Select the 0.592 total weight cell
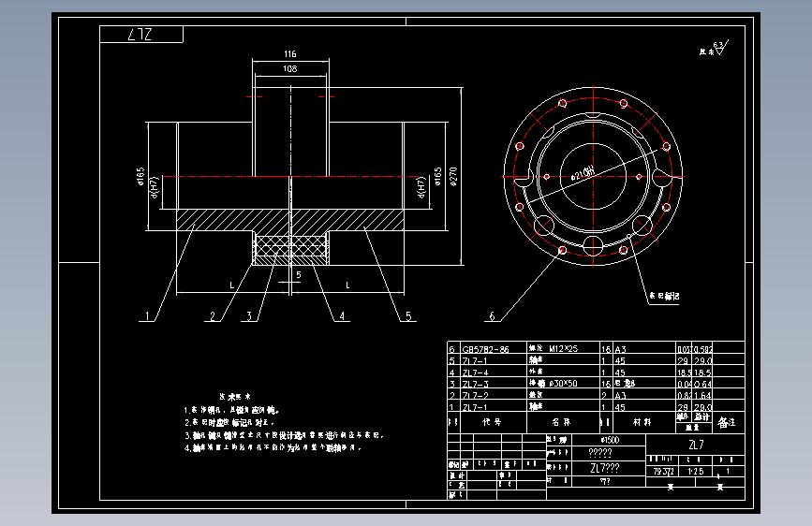The width and height of the screenshot is (812, 526). coord(702,349)
